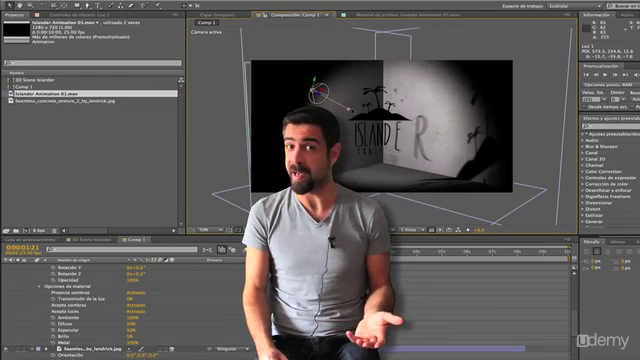This screenshot has height=360, width=640.
Task: Select the Hand tool
Action: coord(20,5)
